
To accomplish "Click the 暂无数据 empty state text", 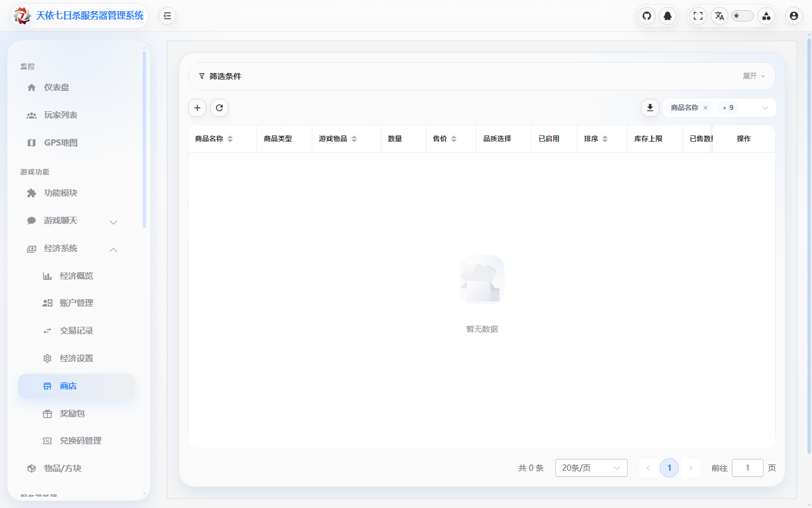I will (482, 329).
